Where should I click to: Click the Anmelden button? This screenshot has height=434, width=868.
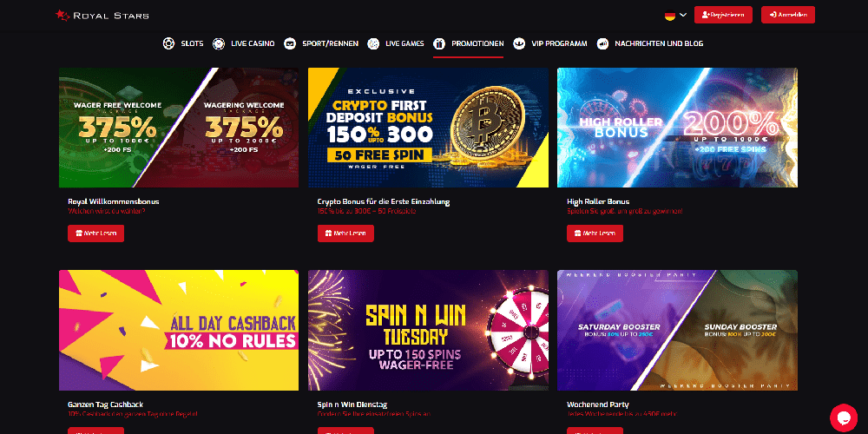tap(788, 15)
